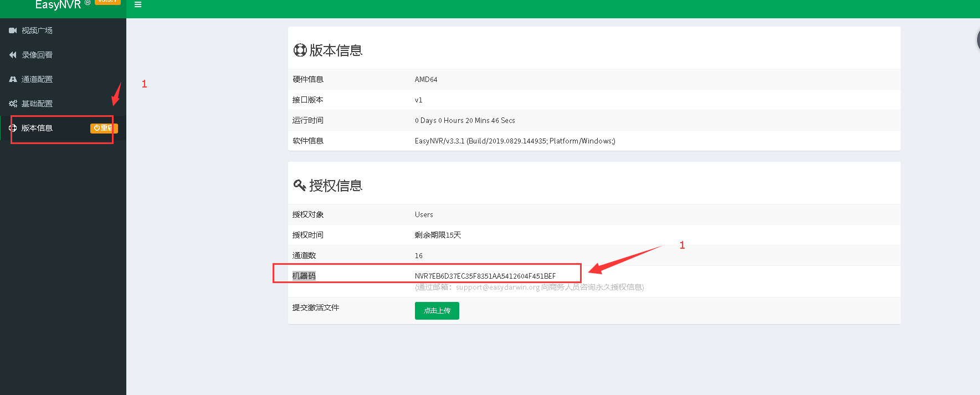Screen dimensions: 980x395
Task: Toggle the sidebar hamburger menu icon
Action: coord(138,4)
